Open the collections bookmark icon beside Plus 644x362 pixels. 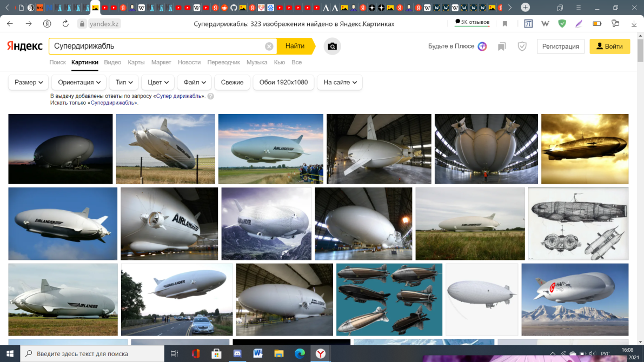click(502, 46)
